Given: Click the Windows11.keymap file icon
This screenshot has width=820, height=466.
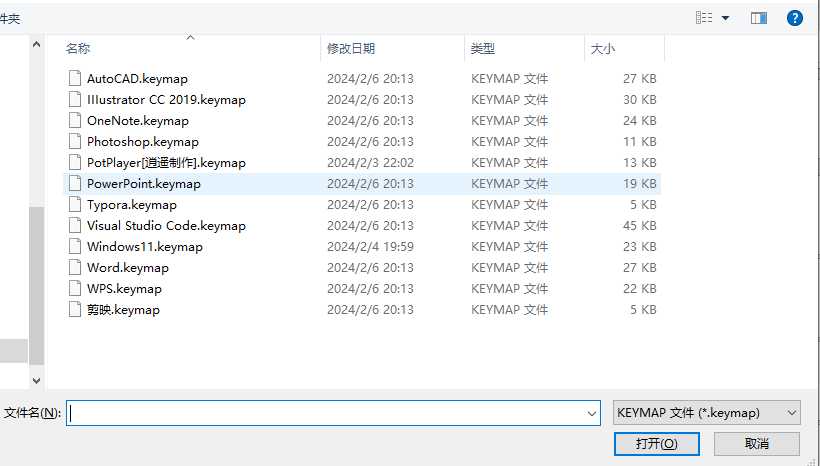Looking at the screenshot, I should (75, 246).
